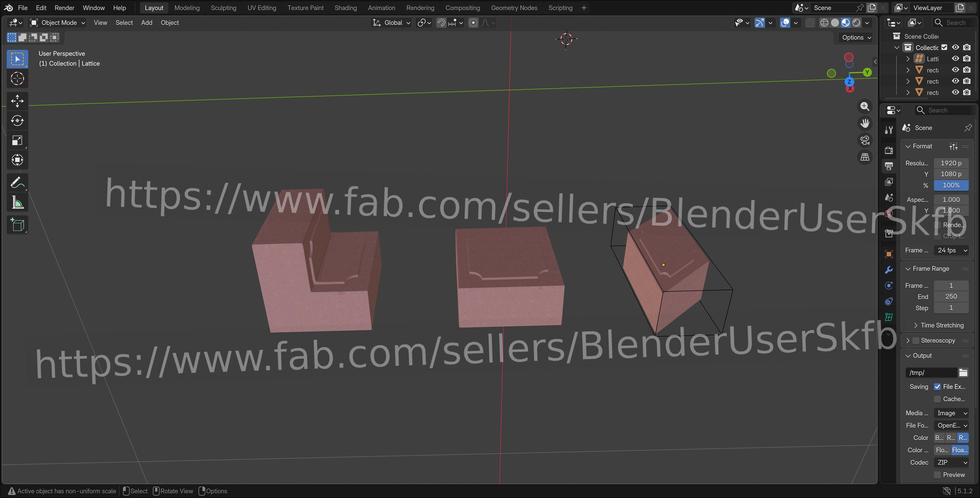The height and width of the screenshot is (498, 980).
Task: Activate the Rotate tool
Action: pyautogui.click(x=17, y=121)
